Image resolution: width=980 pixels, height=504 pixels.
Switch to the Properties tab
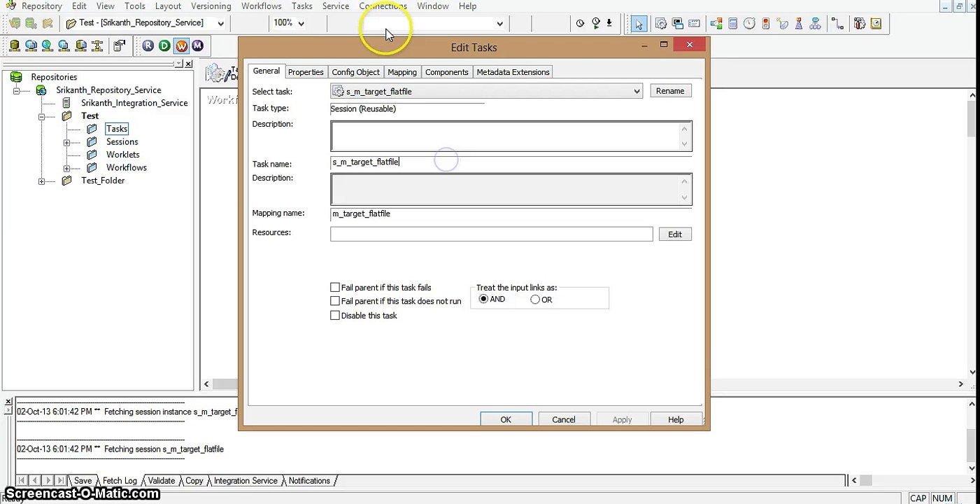(x=306, y=72)
